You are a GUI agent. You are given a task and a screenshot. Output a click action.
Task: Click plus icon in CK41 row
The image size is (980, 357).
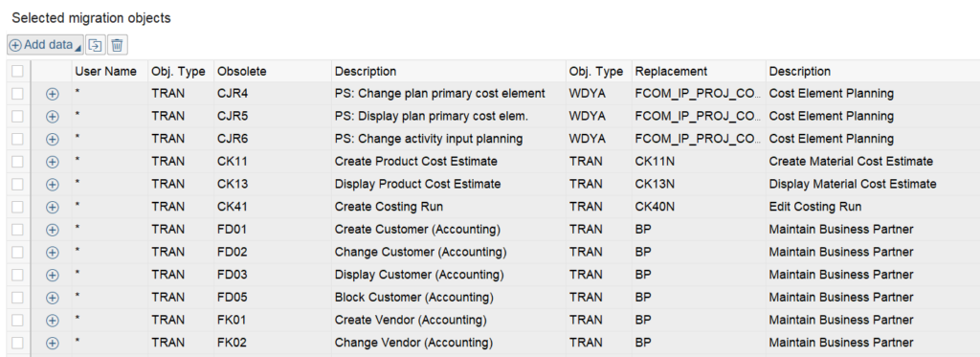pos(53,207)
